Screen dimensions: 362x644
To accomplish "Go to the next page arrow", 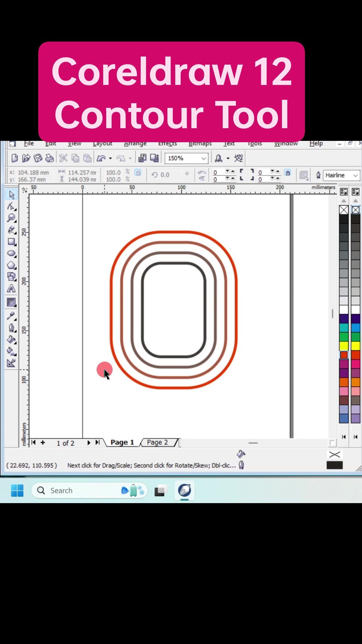I will [88, 442].
